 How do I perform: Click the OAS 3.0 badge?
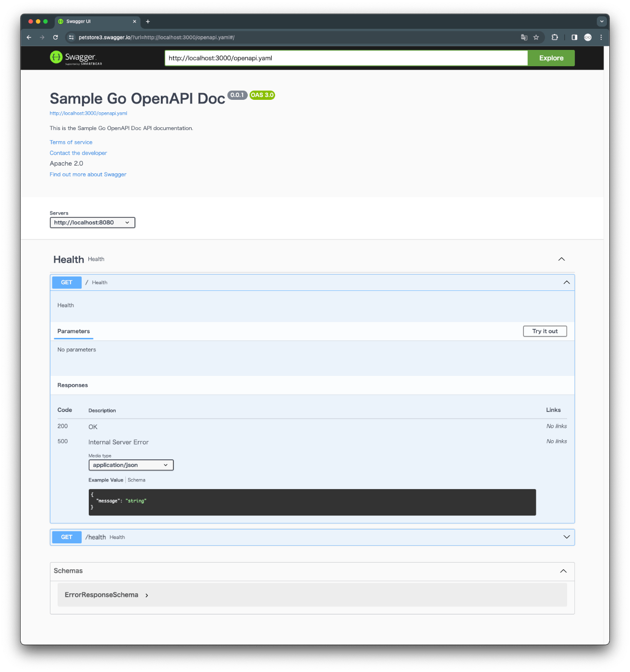pos(262,95)
